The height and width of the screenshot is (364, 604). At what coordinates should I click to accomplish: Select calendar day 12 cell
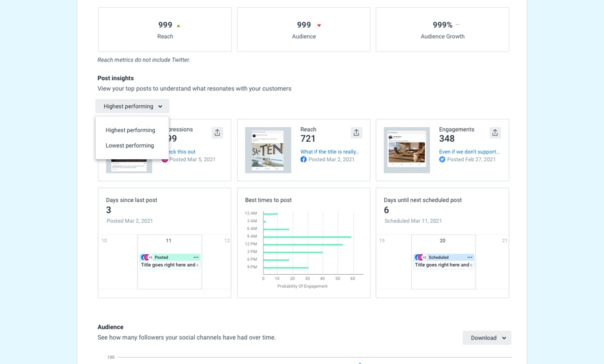217,262
